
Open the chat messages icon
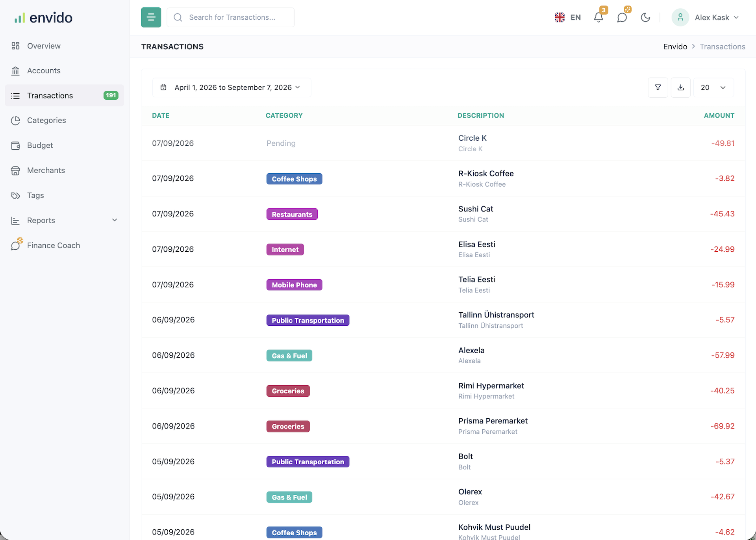point(622,17)
